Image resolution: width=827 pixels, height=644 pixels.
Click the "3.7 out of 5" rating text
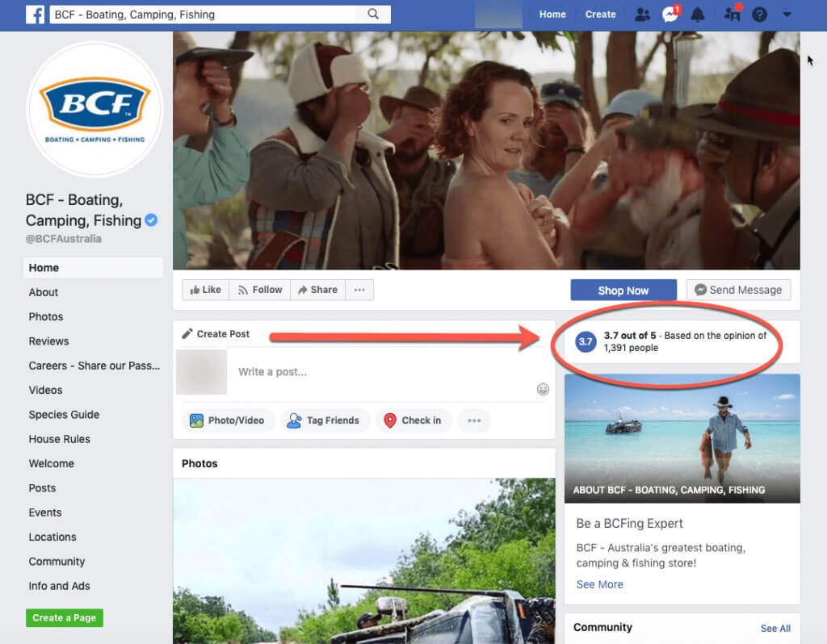[630, 336]
